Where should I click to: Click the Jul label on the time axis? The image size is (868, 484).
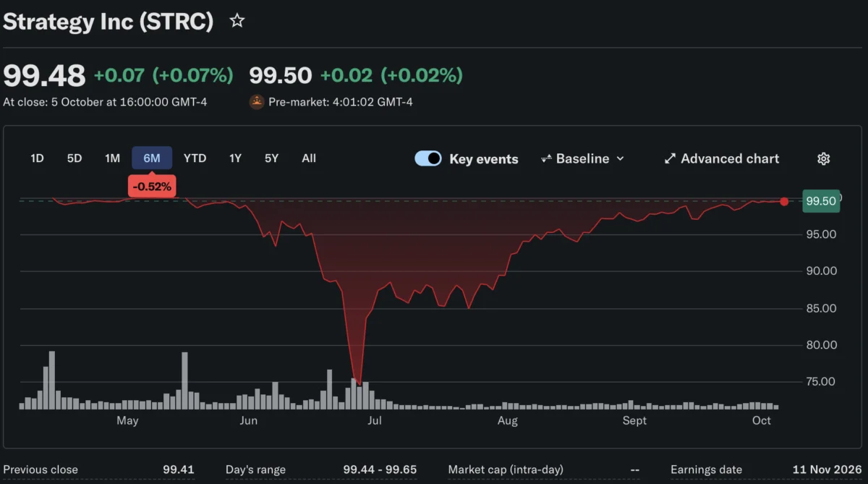pos(375,420)
